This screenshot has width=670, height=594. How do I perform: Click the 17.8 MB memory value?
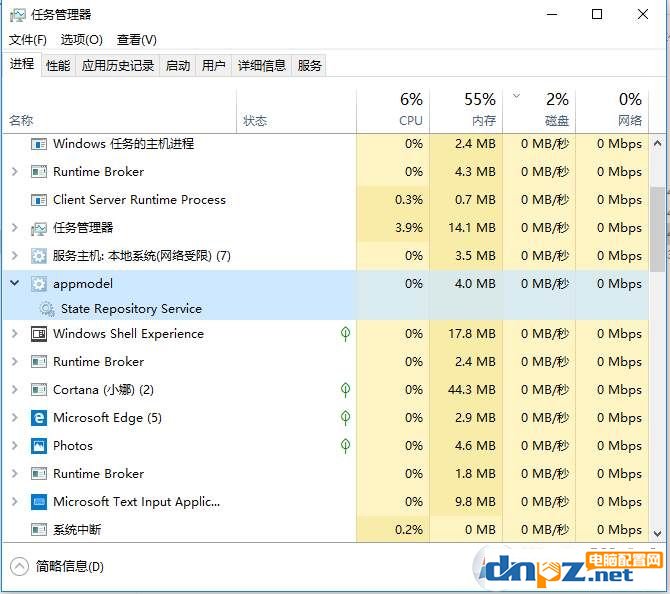[472, 334]
